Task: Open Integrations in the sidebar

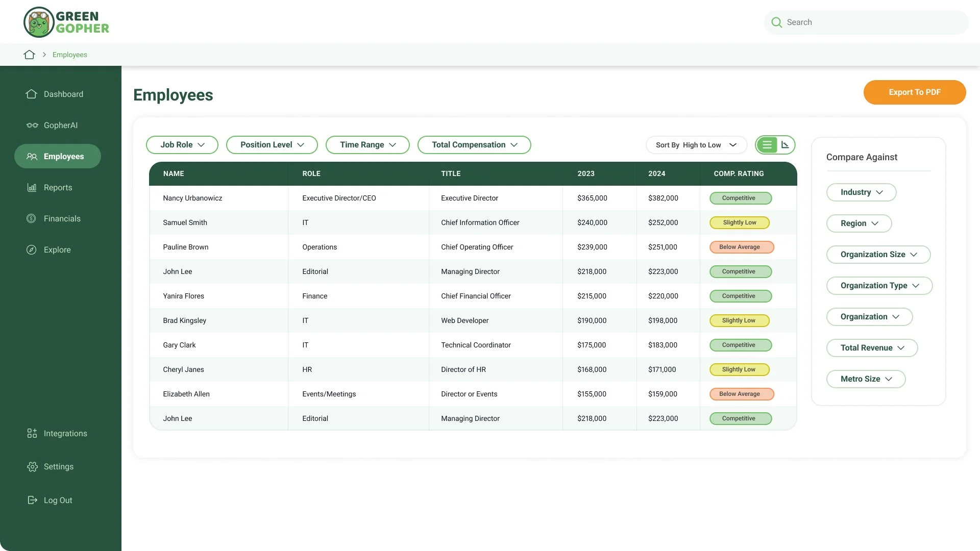Action: (65, 433)
